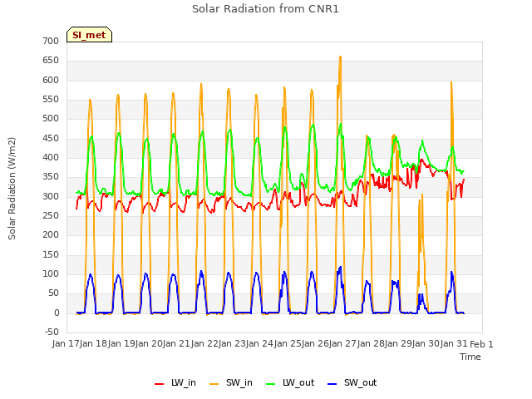Click the chart title Solar Radiation from CNR1

(265, 9)
